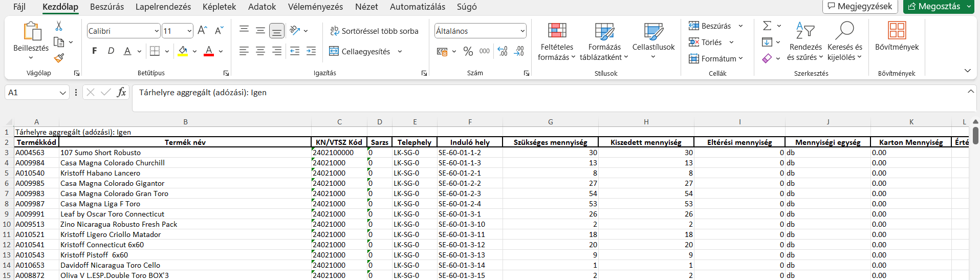Switch to the Képletek tab
The height and width of the screenshot is (280, 980).
pyautogui.click(x=219, y=7)
